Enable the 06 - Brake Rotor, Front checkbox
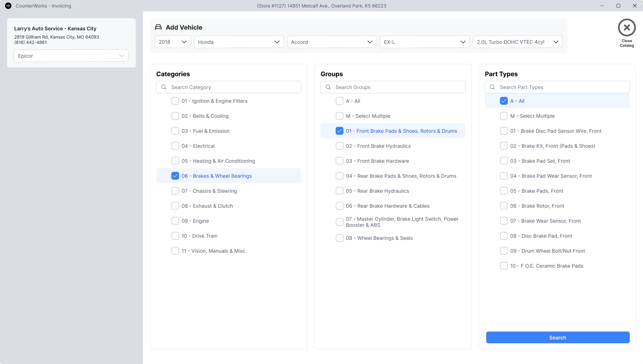The height and width of the screenshot is (364, 643). point(504,206)
